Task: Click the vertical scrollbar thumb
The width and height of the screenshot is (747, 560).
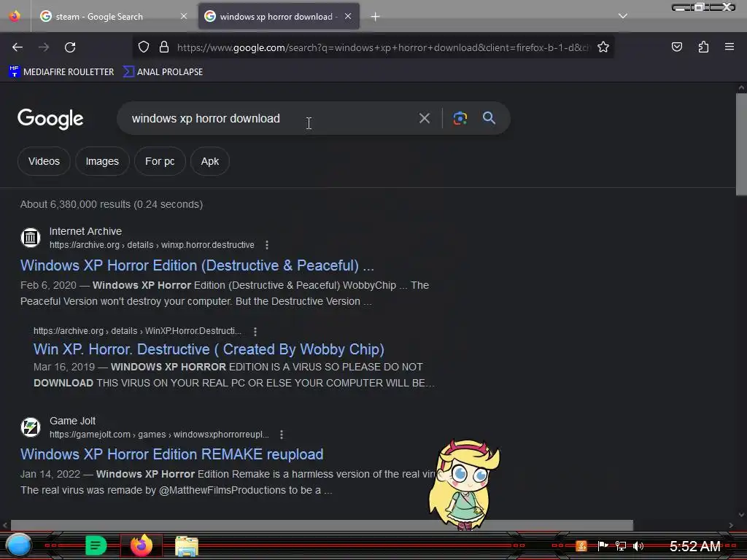Action: coord(741,144)
